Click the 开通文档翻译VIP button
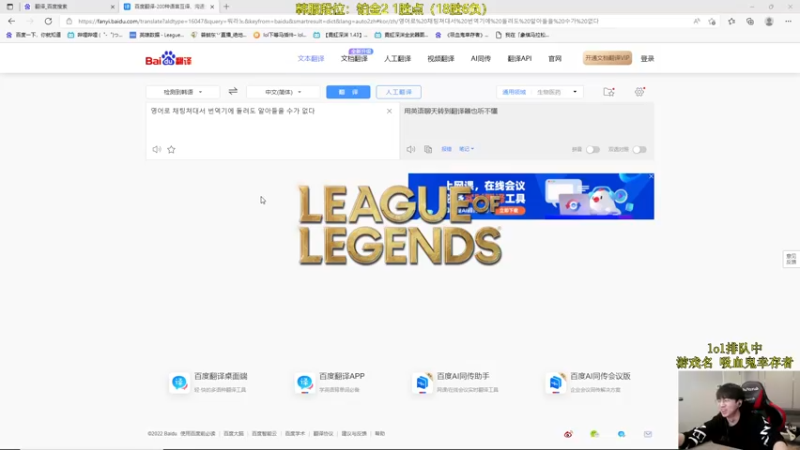 [607, 58]
